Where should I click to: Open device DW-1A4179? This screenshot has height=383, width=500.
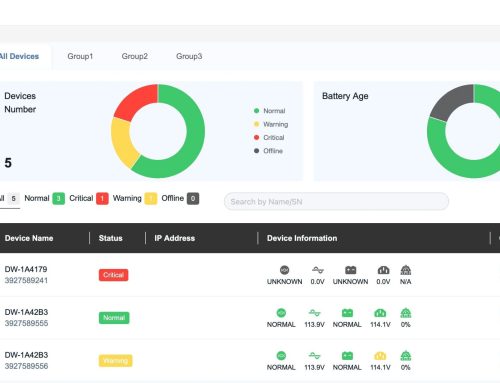(x=26, y=269)
